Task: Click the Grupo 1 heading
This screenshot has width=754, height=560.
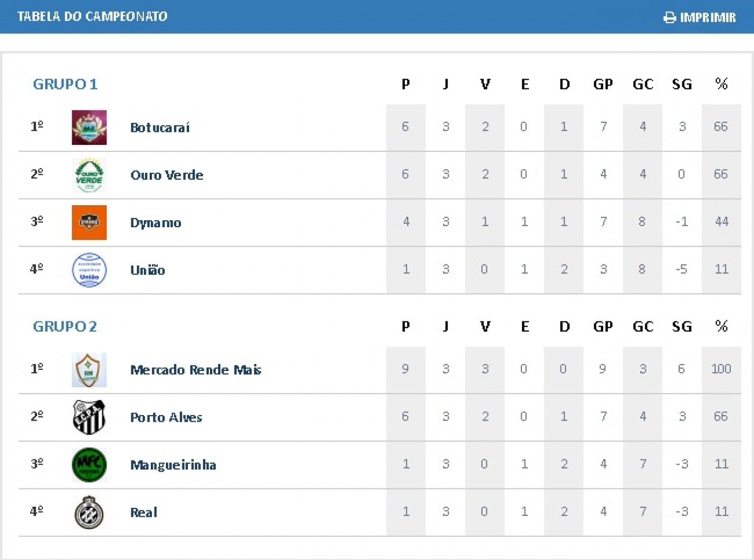Action: [x=65, y=84]
